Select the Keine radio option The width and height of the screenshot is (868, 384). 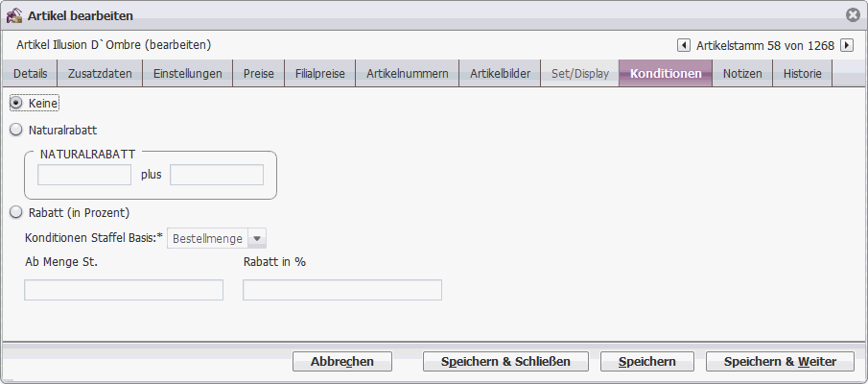click(x=16, y=102)
